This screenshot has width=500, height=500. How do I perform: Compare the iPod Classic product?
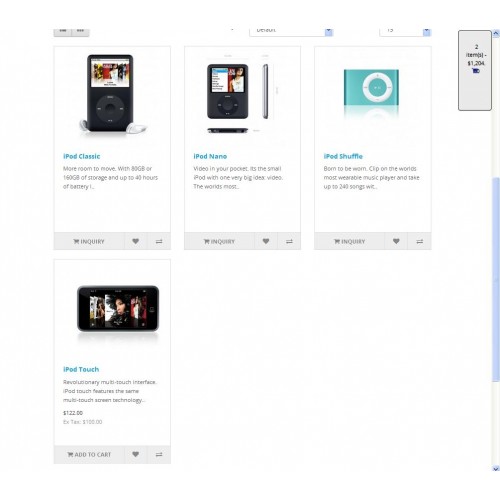click(159, 241)
